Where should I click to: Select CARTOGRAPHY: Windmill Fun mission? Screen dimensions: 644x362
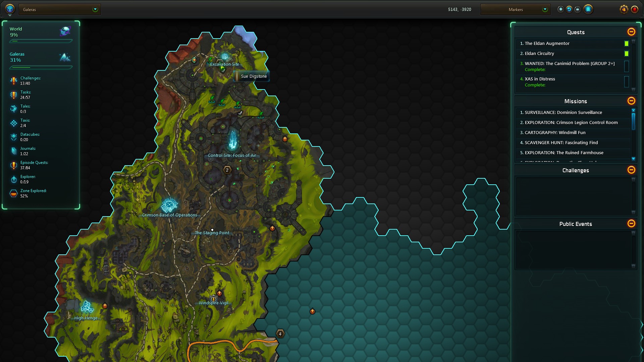coord(573,133)
